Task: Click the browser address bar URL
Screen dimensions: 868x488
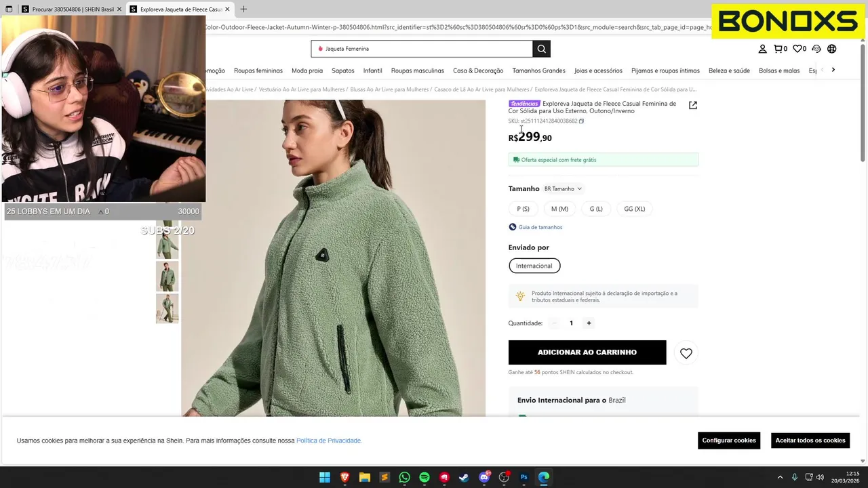Action: 458,27
